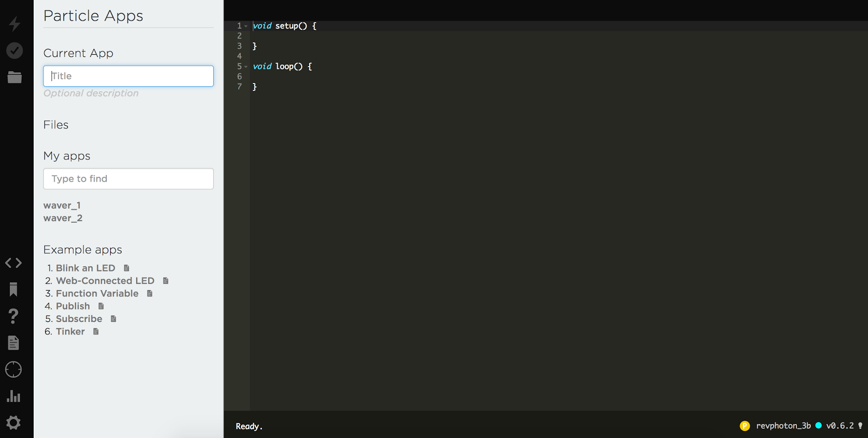Viewport: 868px width, 438px height.
Task: Click file icon next to Web-Connected LED
Action: coord(166,281)
